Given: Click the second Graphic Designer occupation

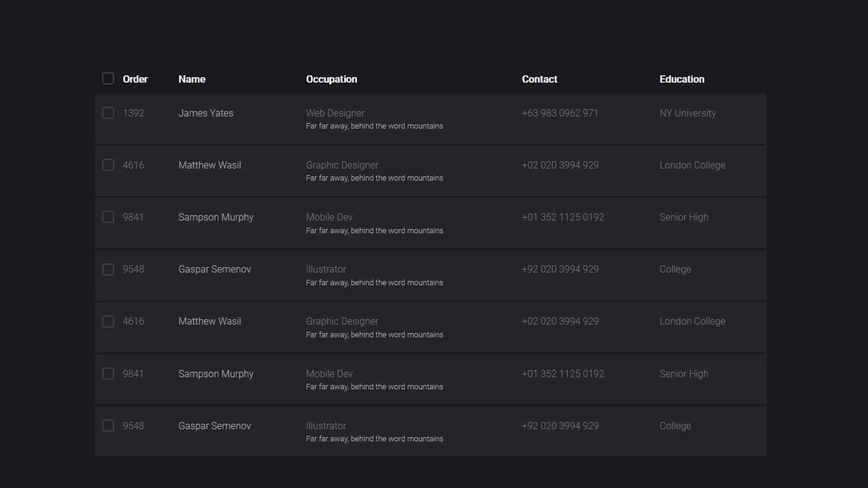Looking at the screenshot, I should coord(342,322).
